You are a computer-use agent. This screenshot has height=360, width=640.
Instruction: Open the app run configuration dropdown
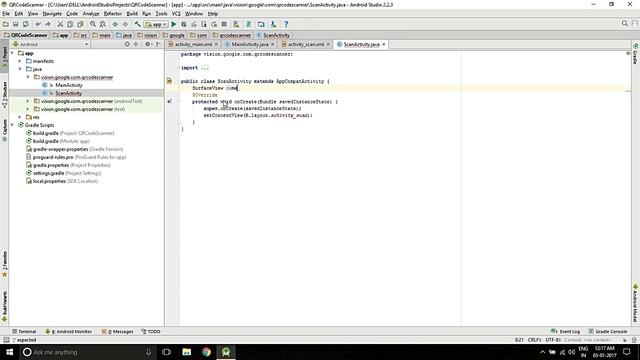pyautogui.click(x=156, y=24)
